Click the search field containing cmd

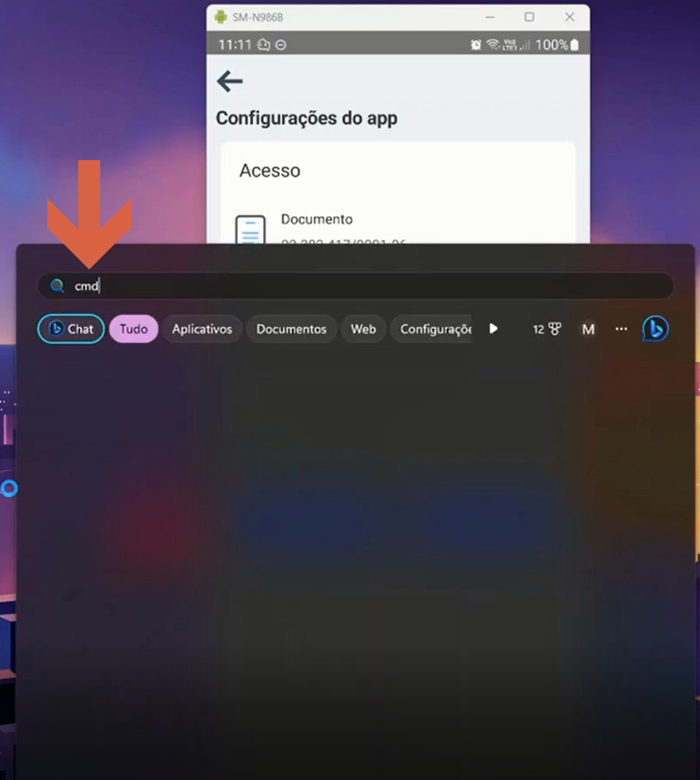pyautogui.click(x=355, y=286)
